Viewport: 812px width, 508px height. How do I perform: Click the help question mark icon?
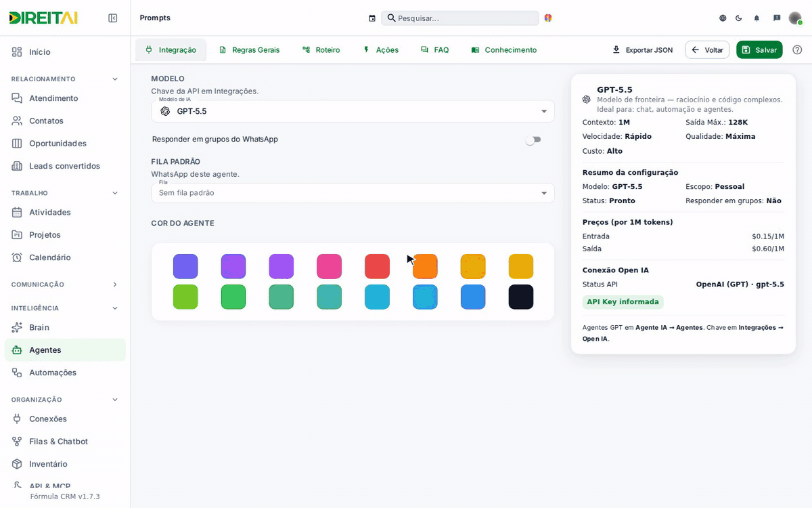797,50
